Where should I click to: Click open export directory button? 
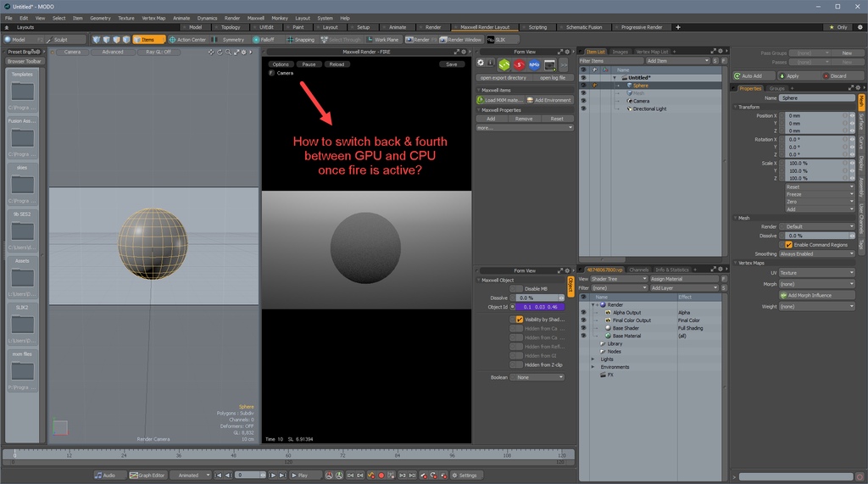pyautogui.click(x=504, y=78)
